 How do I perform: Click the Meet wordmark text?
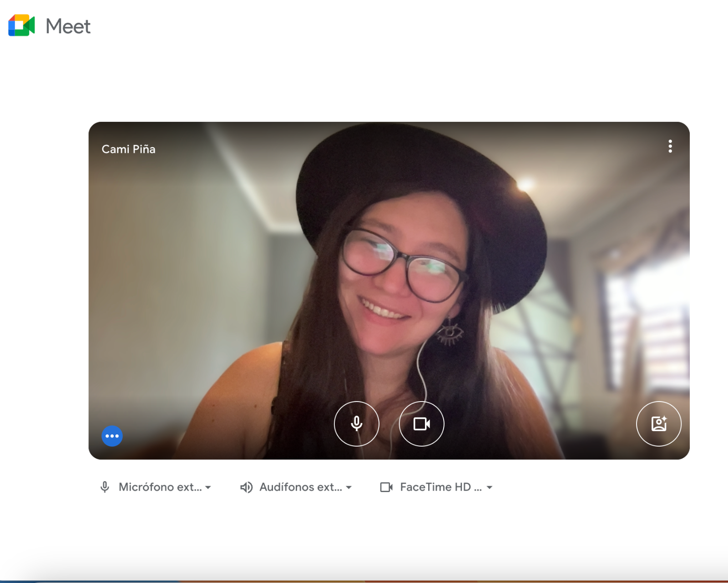point(68,26)
